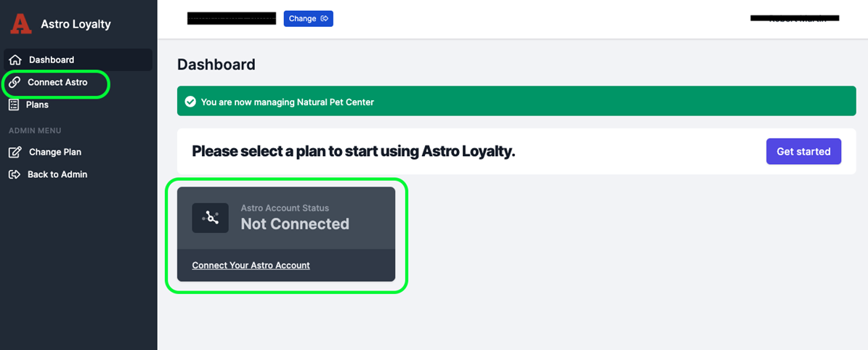Viewport: 868px width, 350px height.
Task: Click the Change Plan pencil icon
Action: coord(15,152)
